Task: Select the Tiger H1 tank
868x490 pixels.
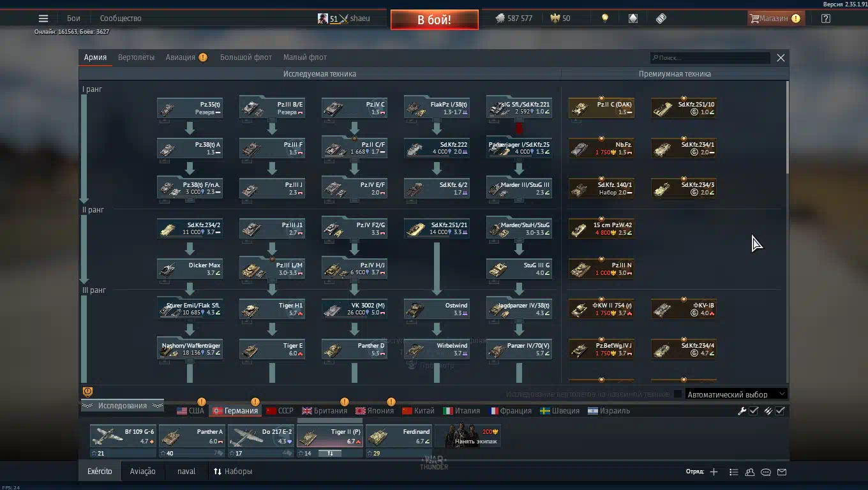Action: [x=272, y=309]
